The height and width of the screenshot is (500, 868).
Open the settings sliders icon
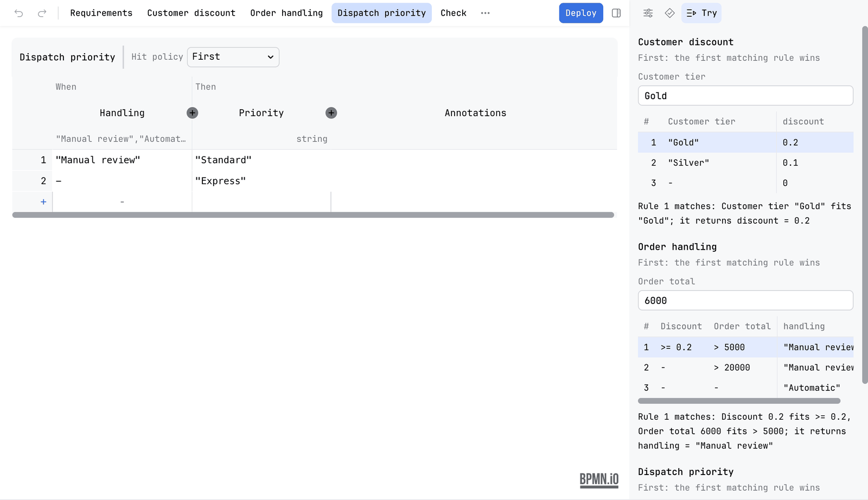click(x=648, y=13)
